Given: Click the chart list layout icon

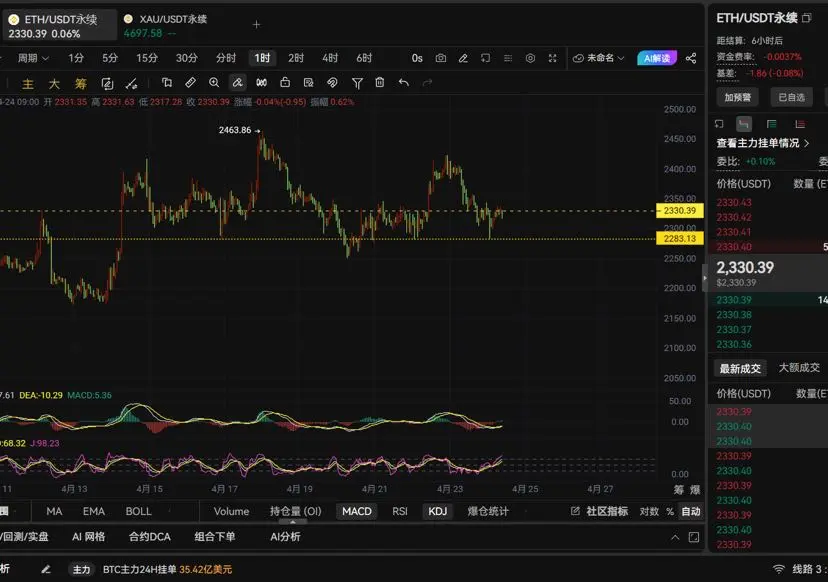Looking at the screenshot, I should pyautogui.click(x=508, y=58).
